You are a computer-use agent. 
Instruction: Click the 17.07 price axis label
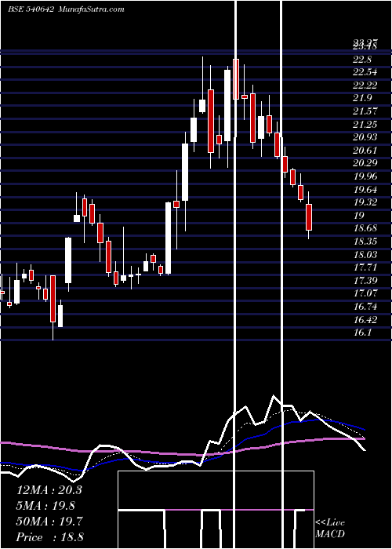[x=365, y=293]
